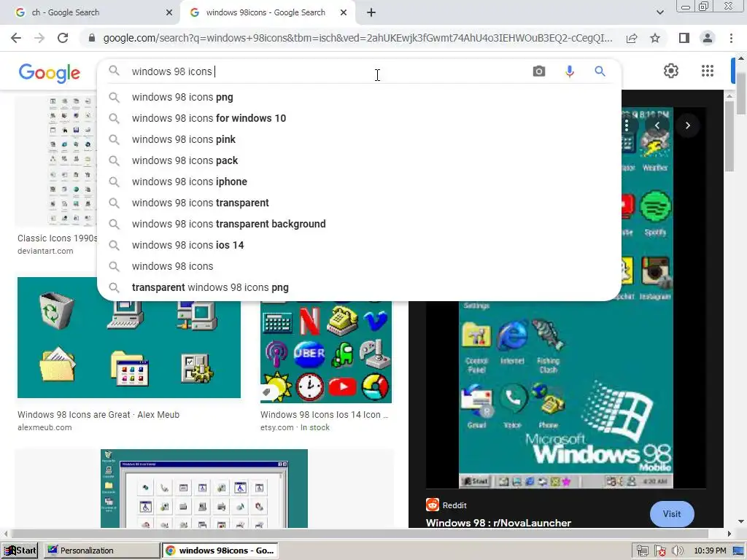
Task: Open a new tab with plus button
Action: (371, 12)
